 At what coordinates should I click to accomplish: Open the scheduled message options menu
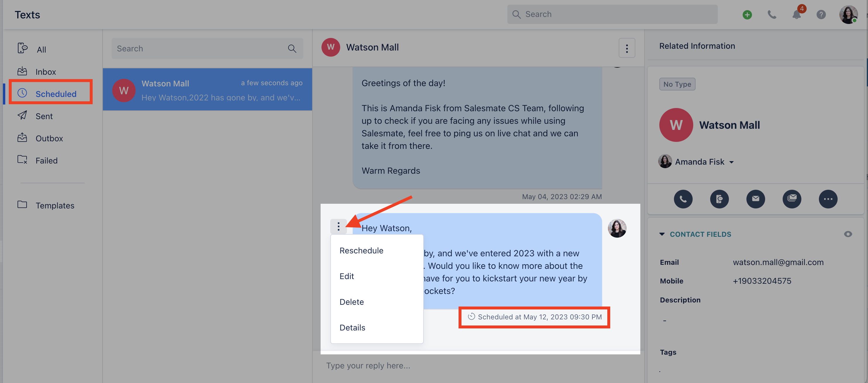click(x=339, y=227)
